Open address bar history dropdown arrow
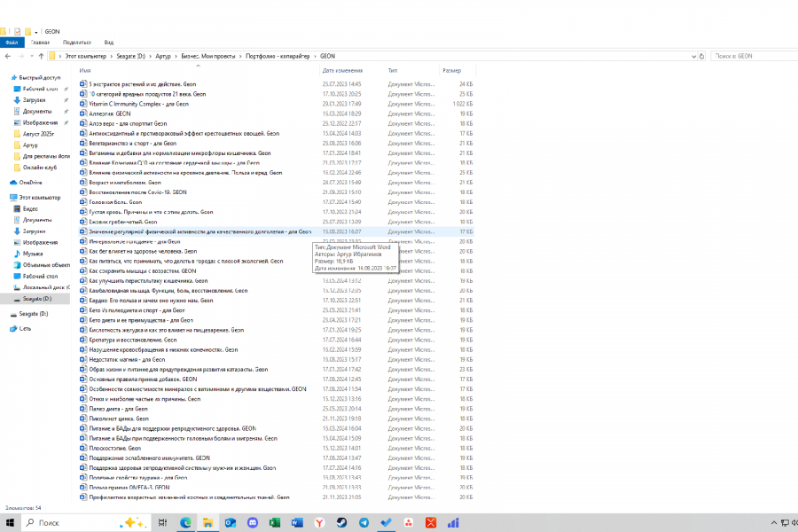798x532 pixels. [x=693, y=57]
